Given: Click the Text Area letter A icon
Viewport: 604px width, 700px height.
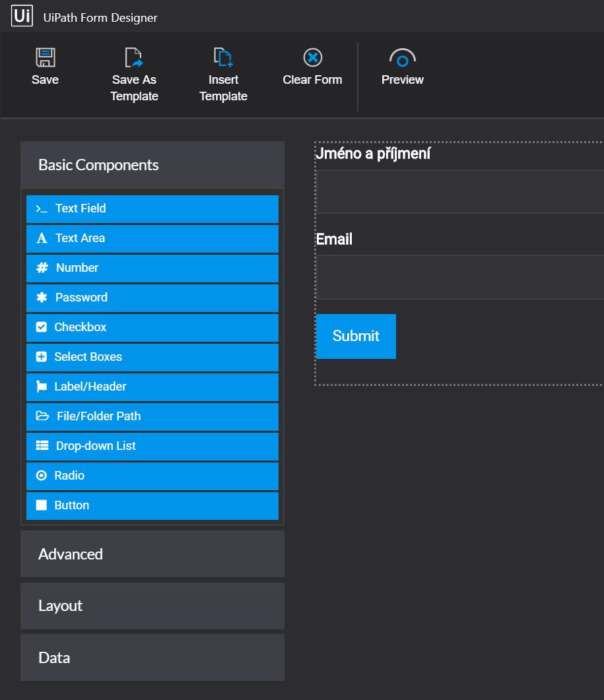Looking at the screenshot, I should coord(42,238).
